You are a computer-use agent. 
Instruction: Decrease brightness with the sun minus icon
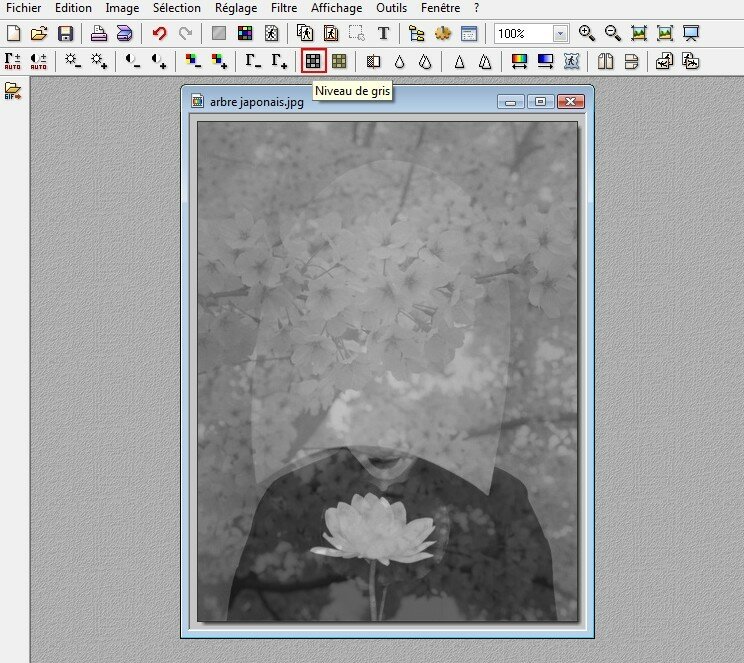[73, 61]
